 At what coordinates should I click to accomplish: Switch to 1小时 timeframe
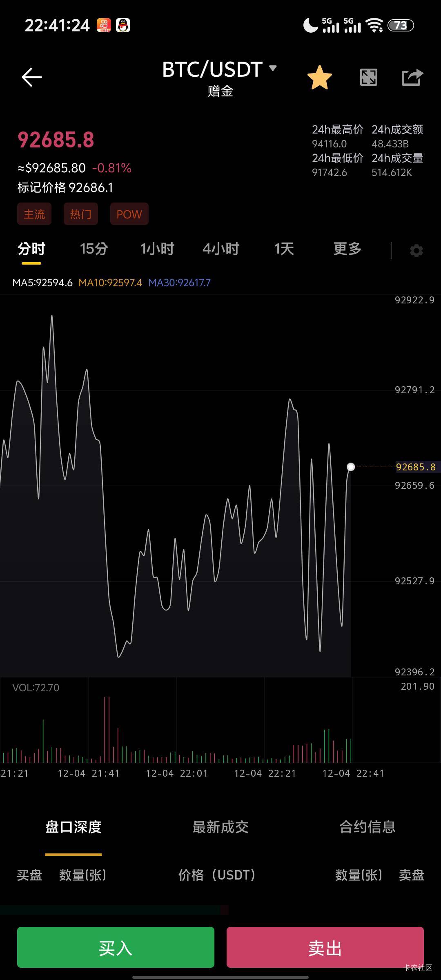pos(157,249)
